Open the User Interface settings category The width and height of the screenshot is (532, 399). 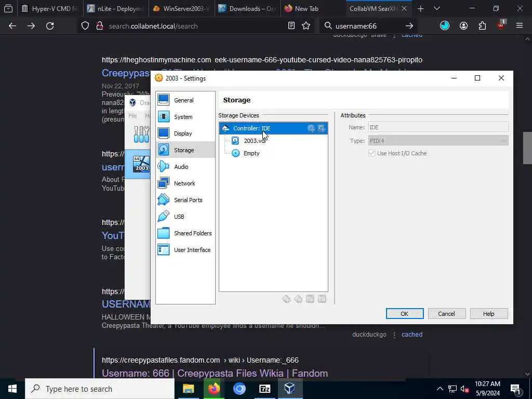coord(185,250)
